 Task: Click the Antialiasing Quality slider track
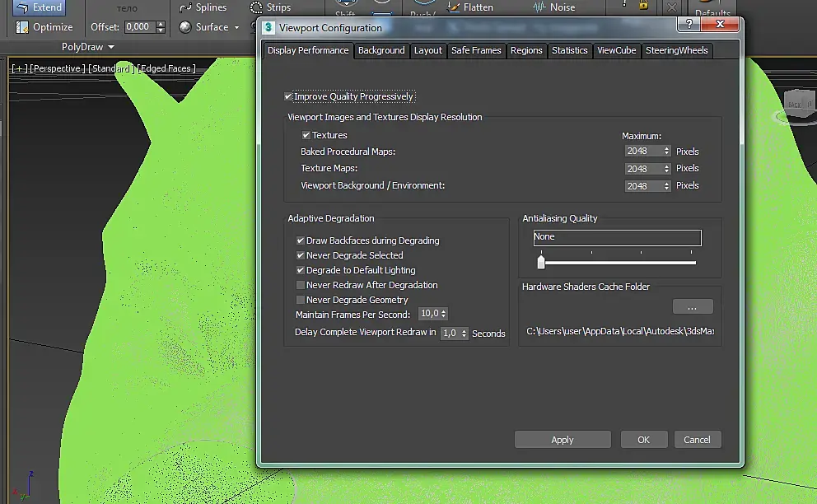[620, 263]
